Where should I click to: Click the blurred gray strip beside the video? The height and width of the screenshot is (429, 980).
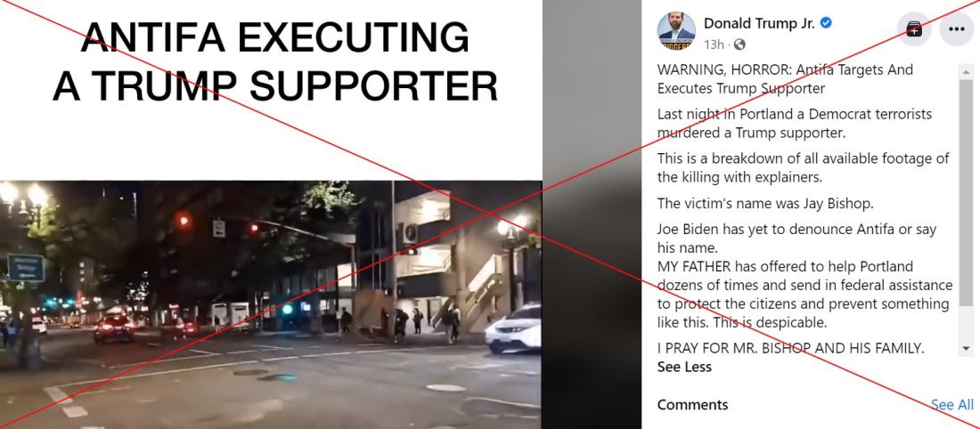[x=592, y=214]
